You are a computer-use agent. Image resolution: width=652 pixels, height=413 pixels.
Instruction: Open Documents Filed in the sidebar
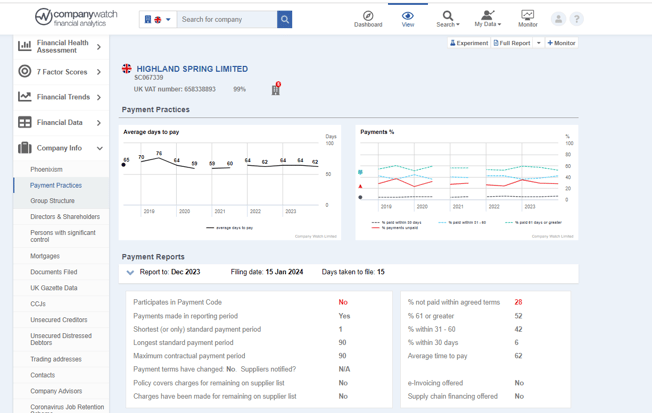54,272
